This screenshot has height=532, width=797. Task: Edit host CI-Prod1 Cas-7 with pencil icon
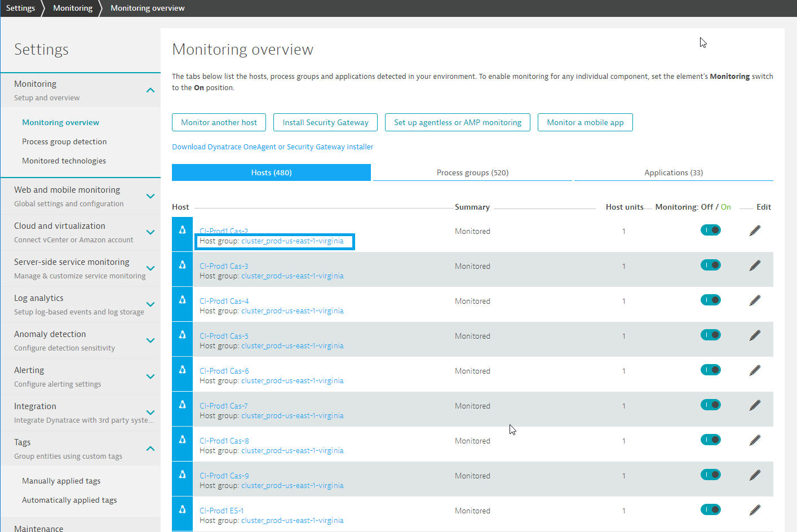pos(755,405)
